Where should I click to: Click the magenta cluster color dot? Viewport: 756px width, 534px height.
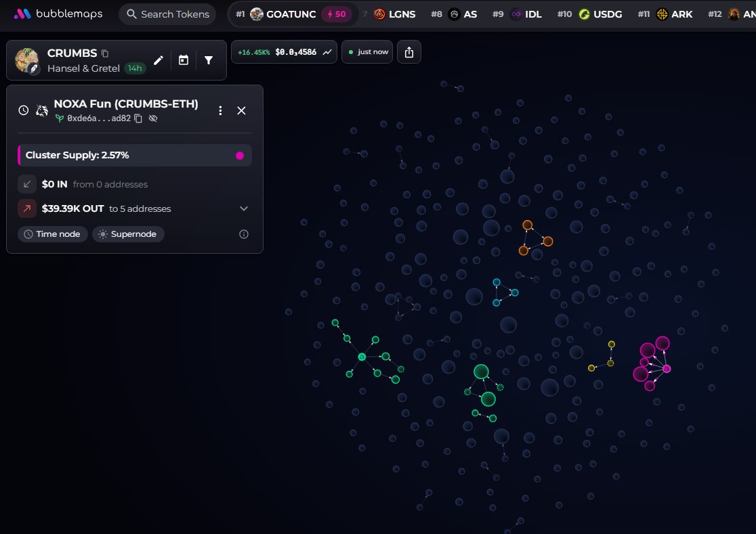[240, 156]
